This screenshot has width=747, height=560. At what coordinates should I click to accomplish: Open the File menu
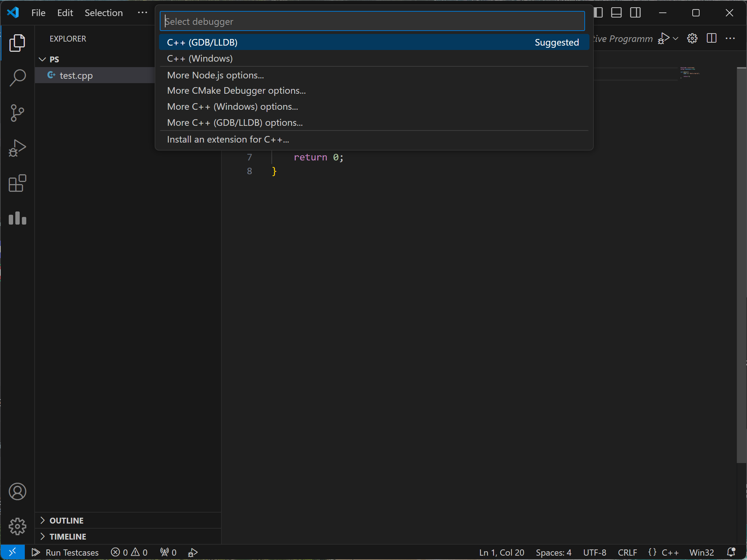38,13
